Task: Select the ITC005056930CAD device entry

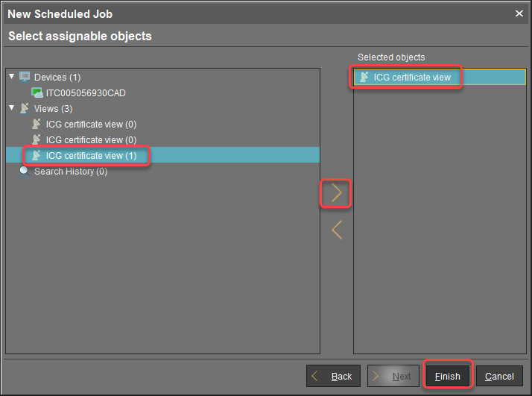Action: [x=86, y=93]
